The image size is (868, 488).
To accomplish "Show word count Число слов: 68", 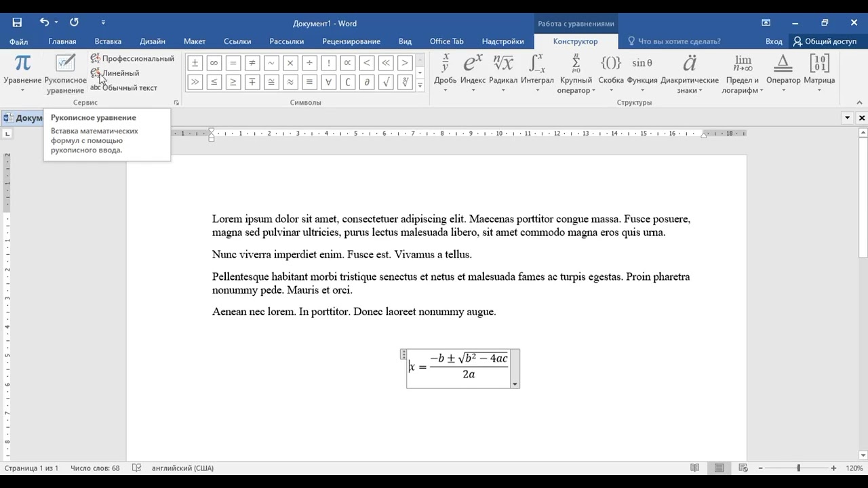I will coord(95,468).
